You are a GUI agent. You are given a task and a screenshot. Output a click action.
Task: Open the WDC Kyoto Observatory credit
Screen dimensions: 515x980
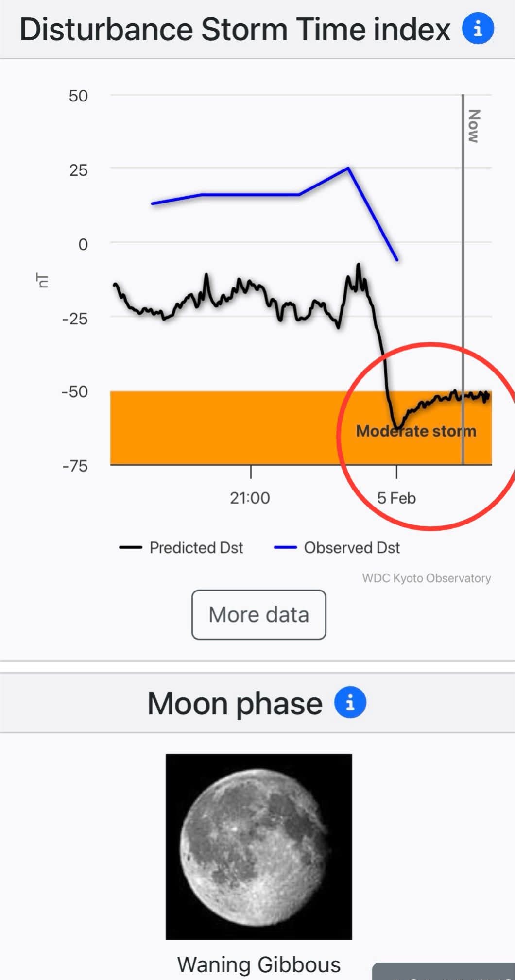pos(426,578)
